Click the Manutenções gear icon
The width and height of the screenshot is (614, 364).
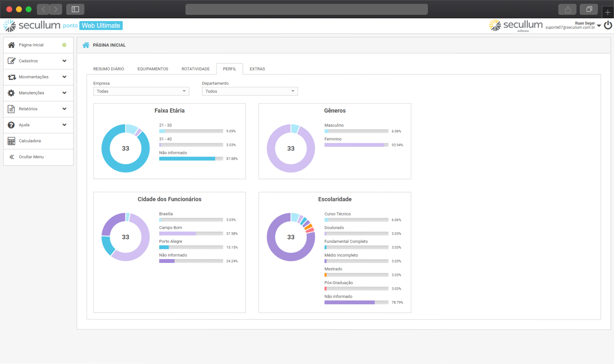[x=11, y=93]
